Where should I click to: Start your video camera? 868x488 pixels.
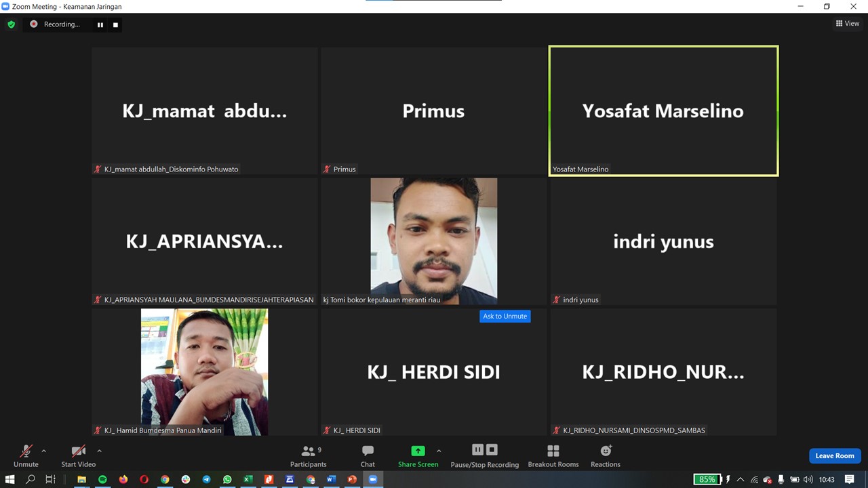[x=78, y=456]
